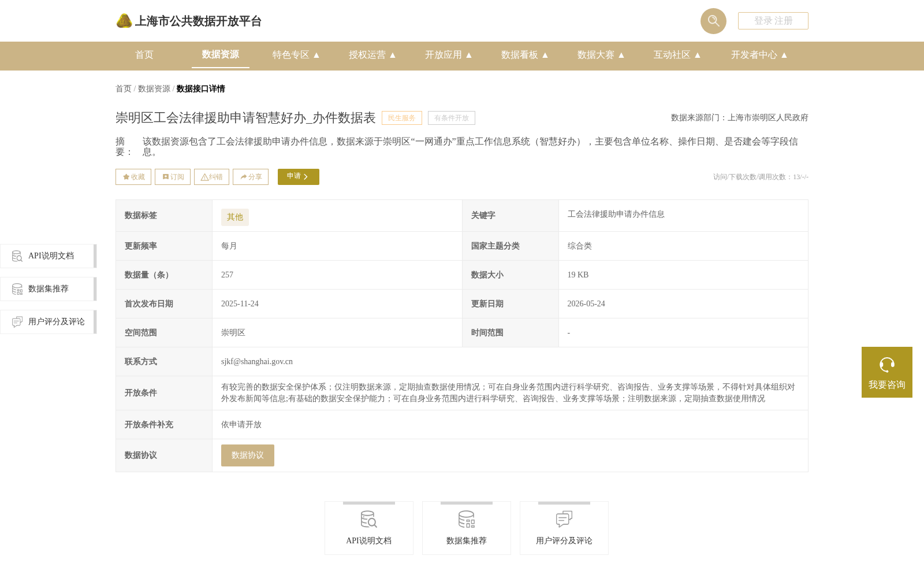Click the 首页 breadcrumb link
The width and height of the screenshot is (924, 578).
[124, 88]
